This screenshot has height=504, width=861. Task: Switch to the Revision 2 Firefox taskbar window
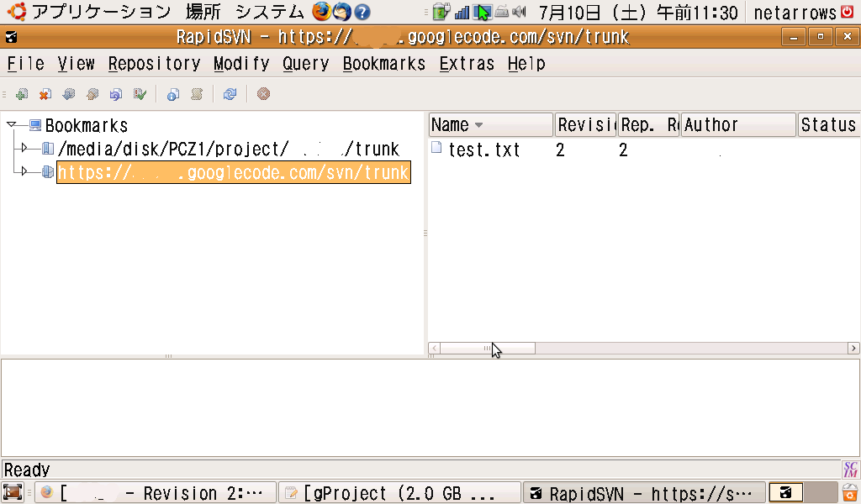coord(155,492)
